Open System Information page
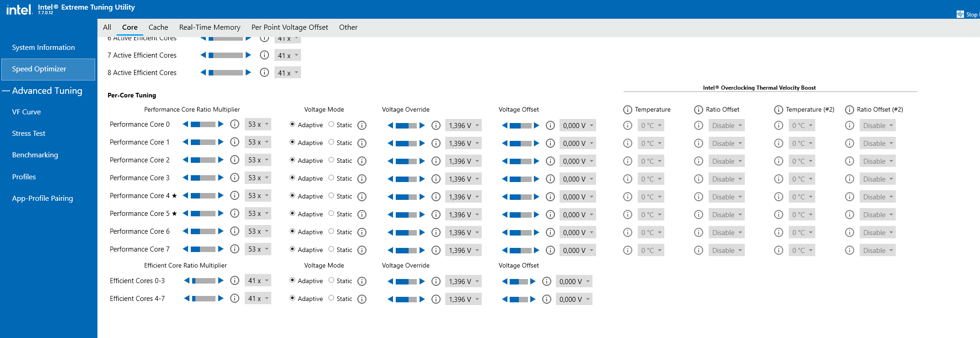980x338 pixels. (x=43, y=48)
